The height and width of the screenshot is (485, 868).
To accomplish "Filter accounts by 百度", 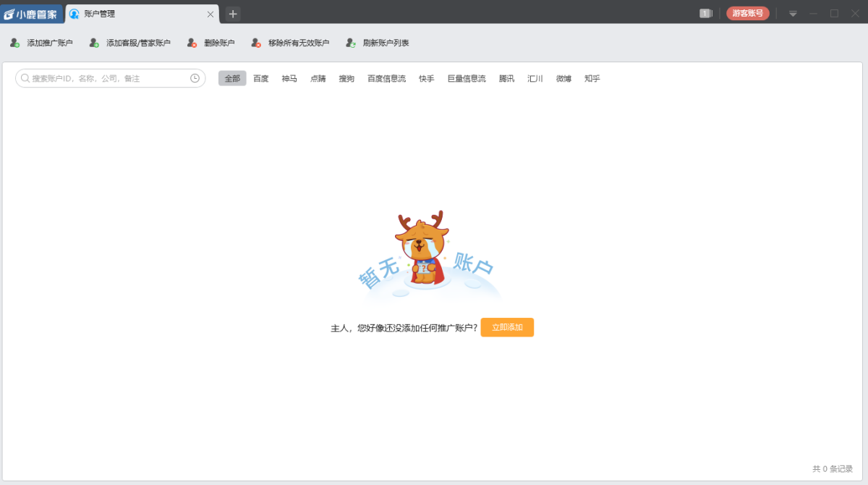I will (260, 78).
